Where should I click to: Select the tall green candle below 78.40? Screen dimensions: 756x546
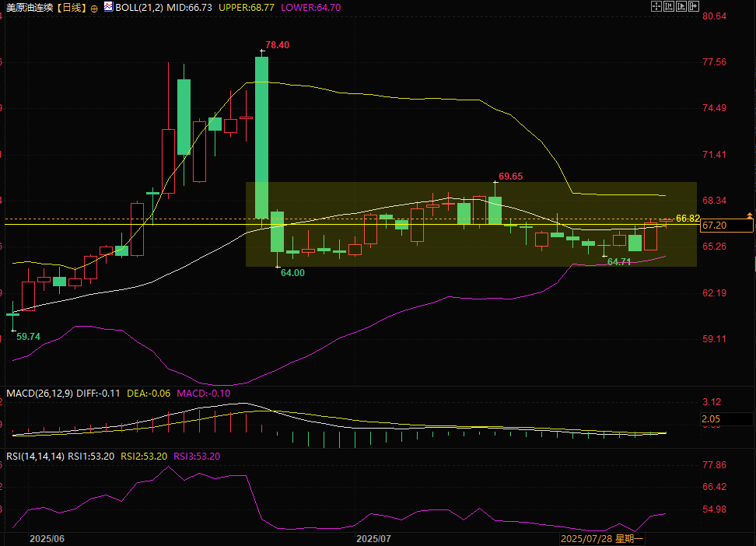262,138
